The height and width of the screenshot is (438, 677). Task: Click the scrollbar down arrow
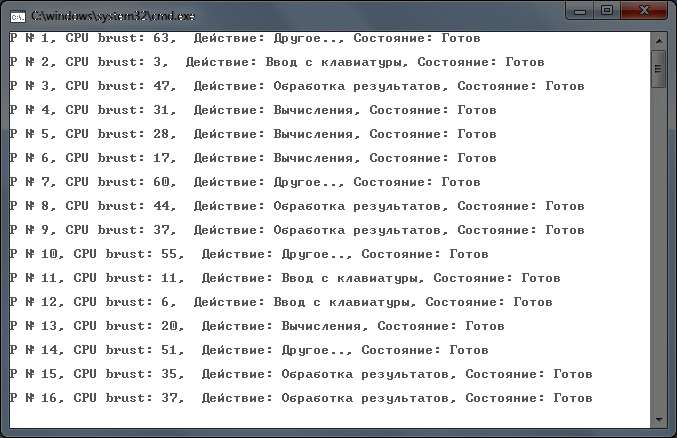(x=658, y=418)
